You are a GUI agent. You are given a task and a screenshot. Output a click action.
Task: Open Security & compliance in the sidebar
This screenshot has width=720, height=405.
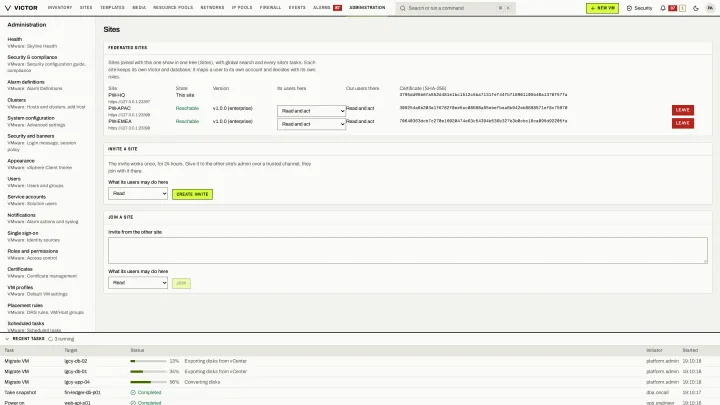(46, 63)
